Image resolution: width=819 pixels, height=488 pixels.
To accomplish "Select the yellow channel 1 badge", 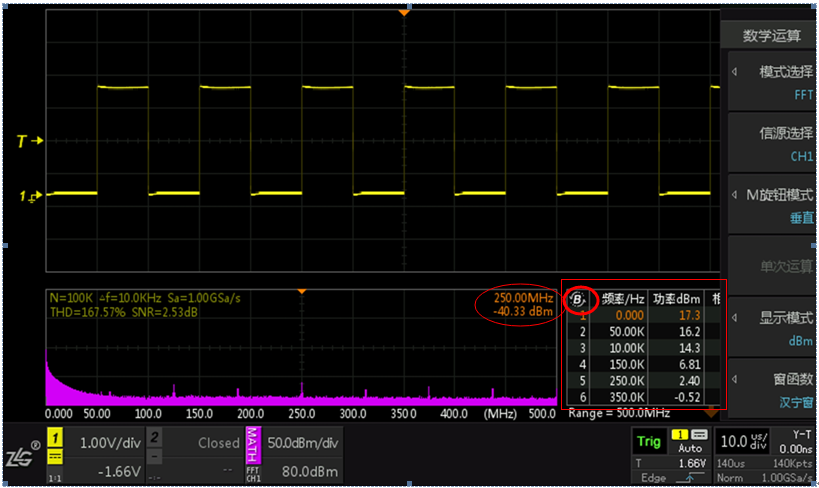I will (x=55, y=437).
